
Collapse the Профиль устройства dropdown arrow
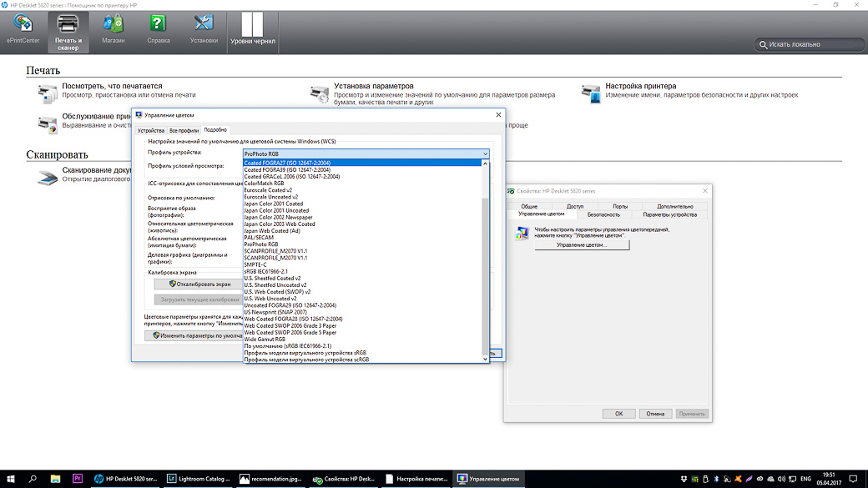(x=485, y=153)
